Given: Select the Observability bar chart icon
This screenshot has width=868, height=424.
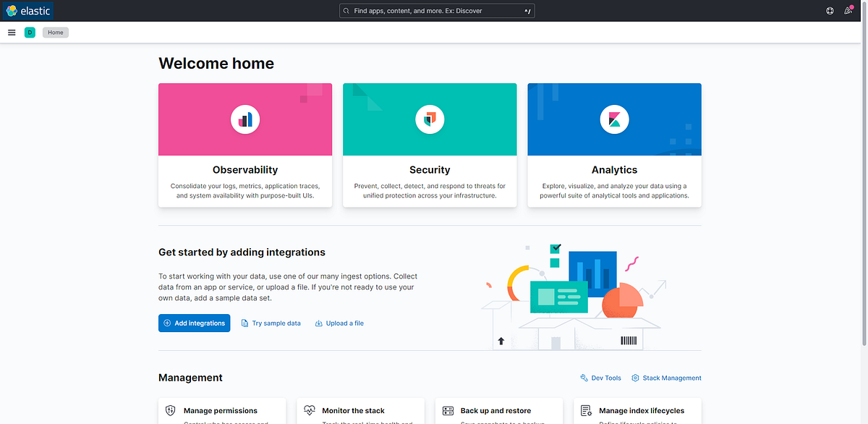Looking at the screenshot, I should [244, 119].
